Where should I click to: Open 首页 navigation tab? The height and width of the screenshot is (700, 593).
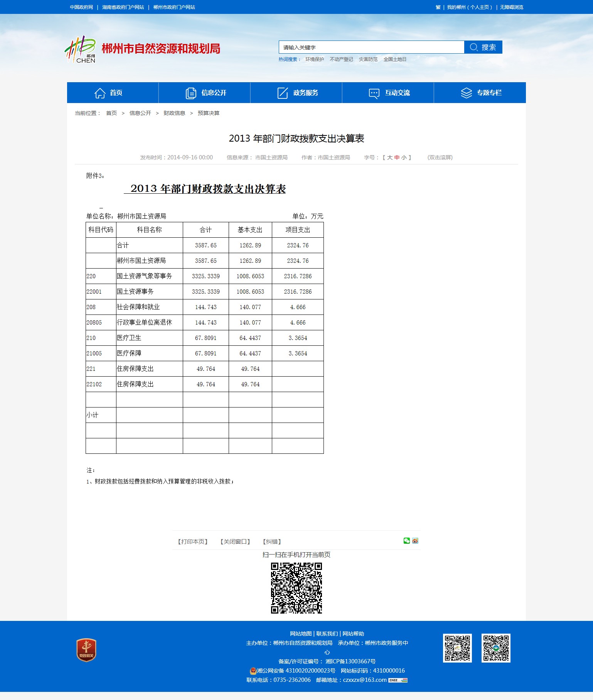pos(113,93)
